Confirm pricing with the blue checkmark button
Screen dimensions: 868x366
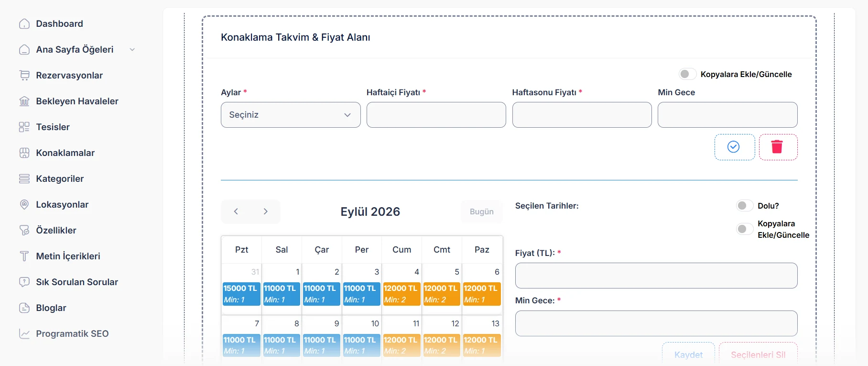point(735,147)
